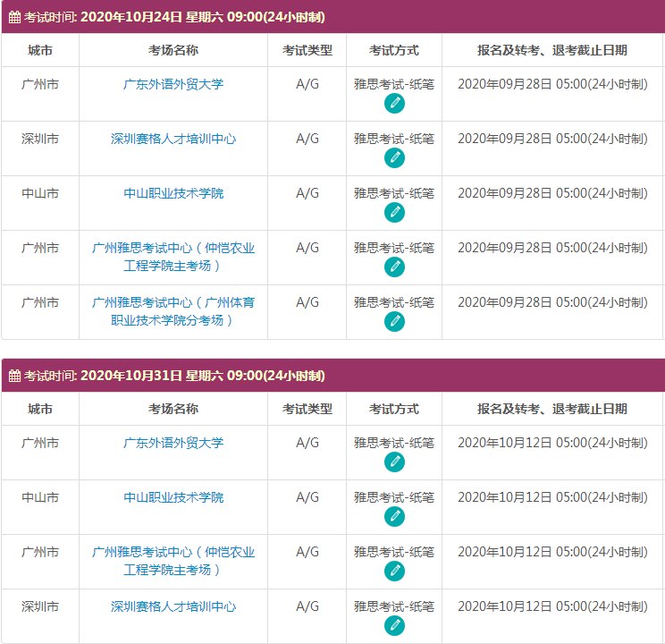
Task: Click 考试方式 column header in Oct 24 table
Action: pos(394,50)
